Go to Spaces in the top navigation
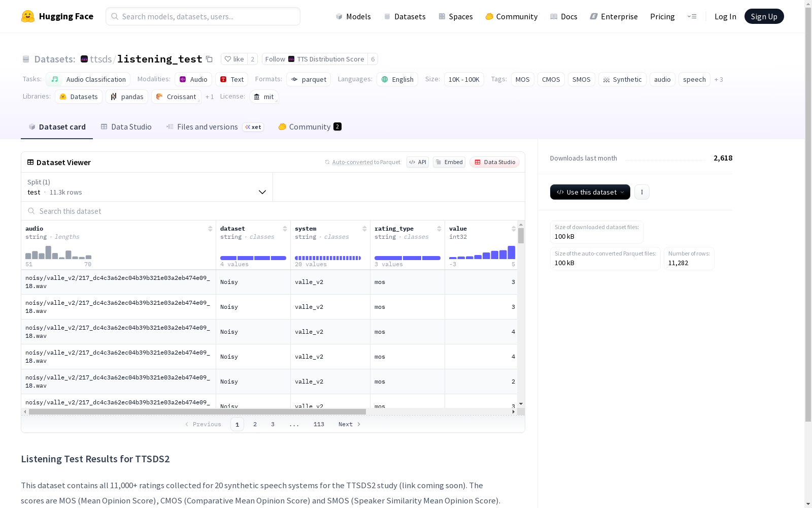 pos(456,16)
